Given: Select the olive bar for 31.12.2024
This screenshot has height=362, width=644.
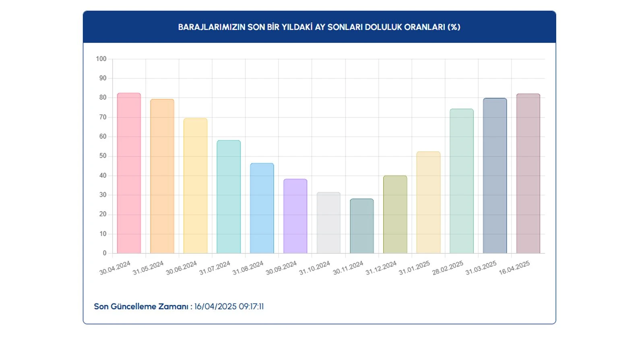Looking at the screenshot, I should click(395, 214).
